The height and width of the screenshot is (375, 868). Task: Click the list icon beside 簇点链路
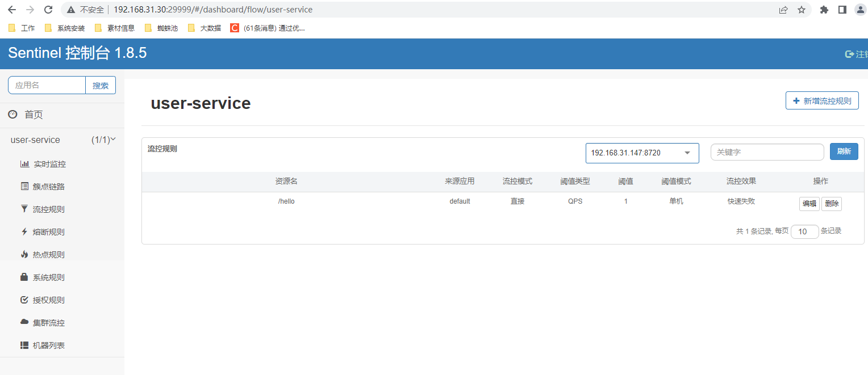24,186
